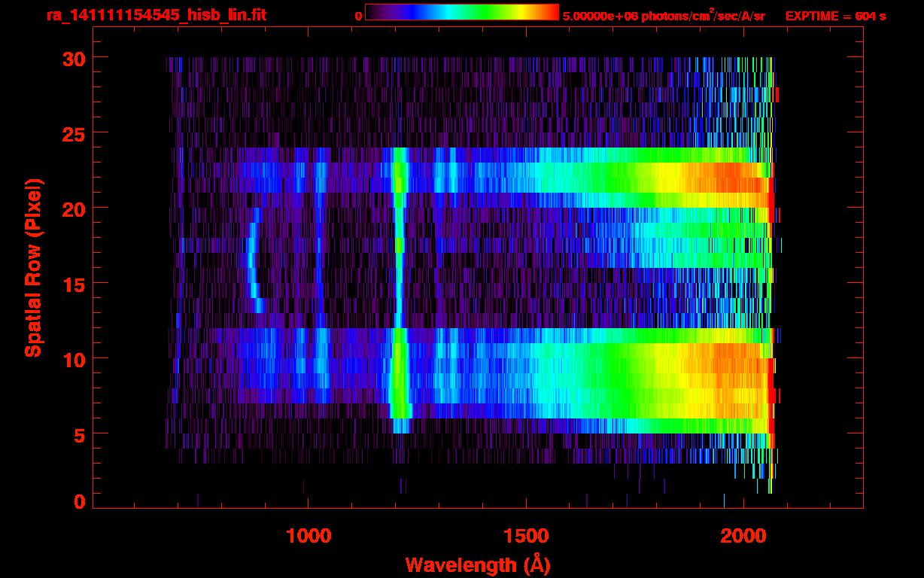The image size is (924, 578).
Task: Click the 2000 wavelength tick label
Action: click(x=743, y=536)
